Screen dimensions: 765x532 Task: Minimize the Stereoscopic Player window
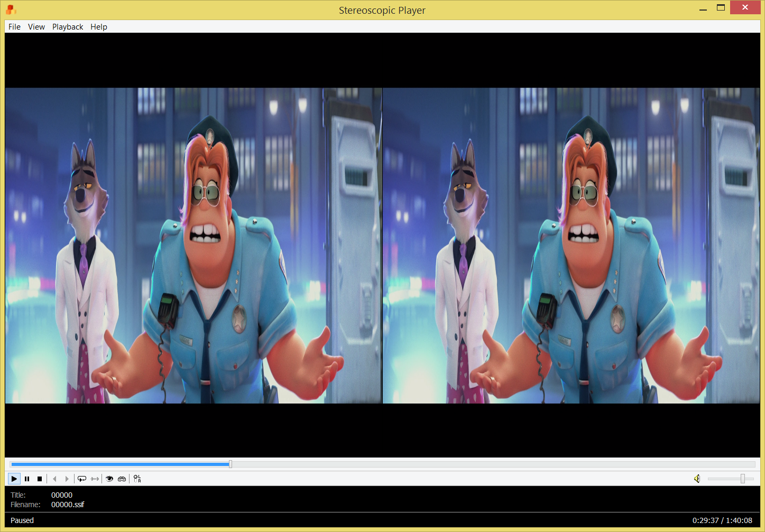pos(703,8)
